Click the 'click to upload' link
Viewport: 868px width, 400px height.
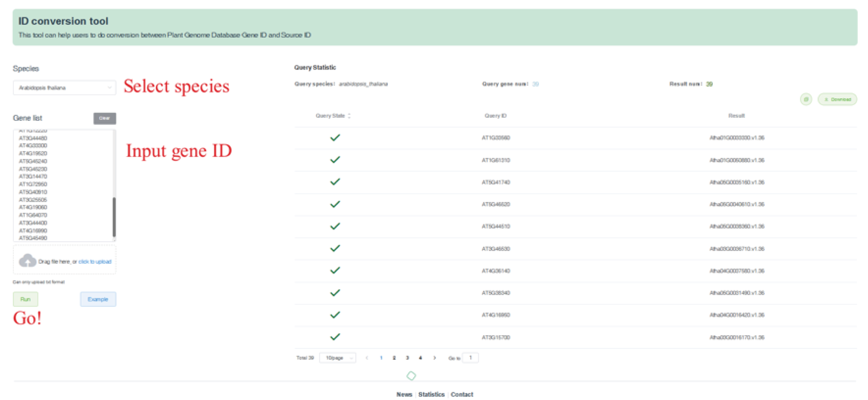click(x=94, y=262)
